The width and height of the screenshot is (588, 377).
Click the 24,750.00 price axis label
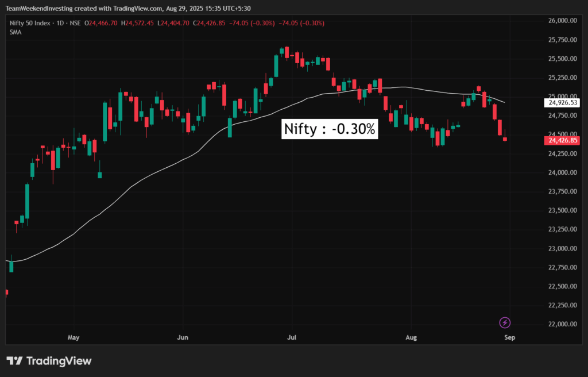point(563,116)
